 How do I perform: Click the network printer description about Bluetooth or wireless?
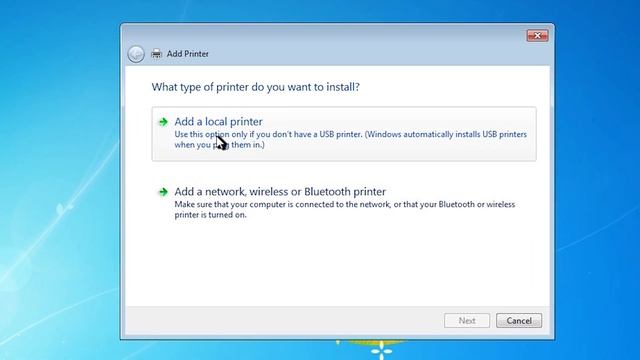(x=345, y=209)
